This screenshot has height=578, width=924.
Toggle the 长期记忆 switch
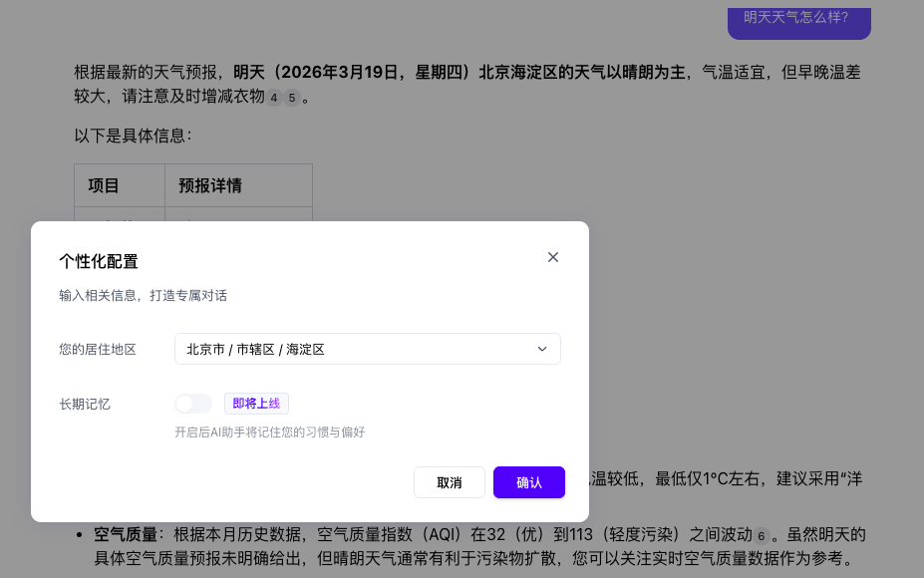pyautogui.click(x=192, y=404)
